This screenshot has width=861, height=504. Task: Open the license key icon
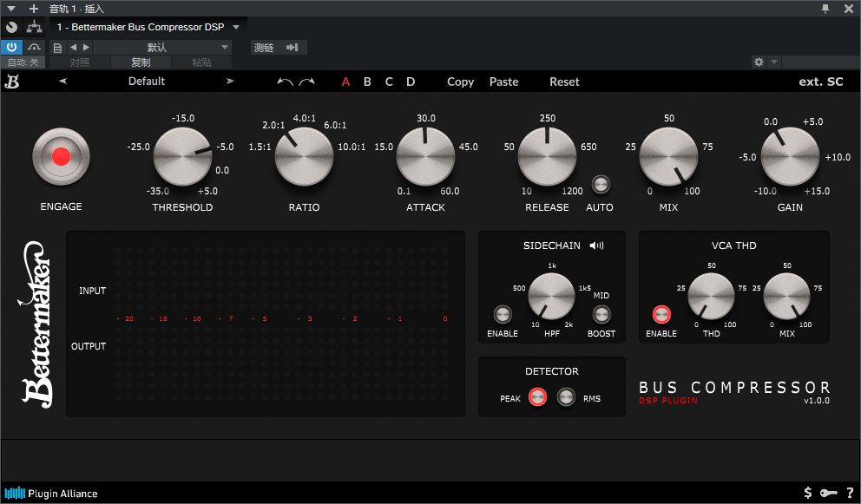pyautogui.click(x=829, y=493)
